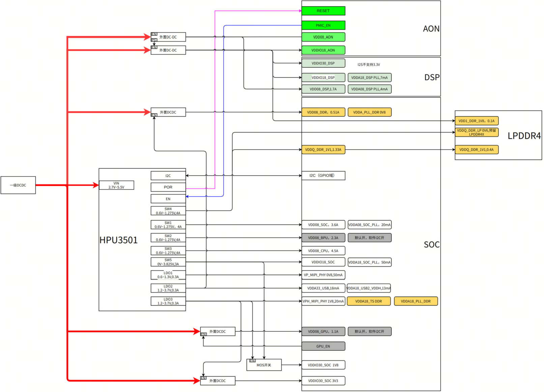Select the DSP section label
The height and width of the screenshot is (392, 544).
[x=432, y=78]
